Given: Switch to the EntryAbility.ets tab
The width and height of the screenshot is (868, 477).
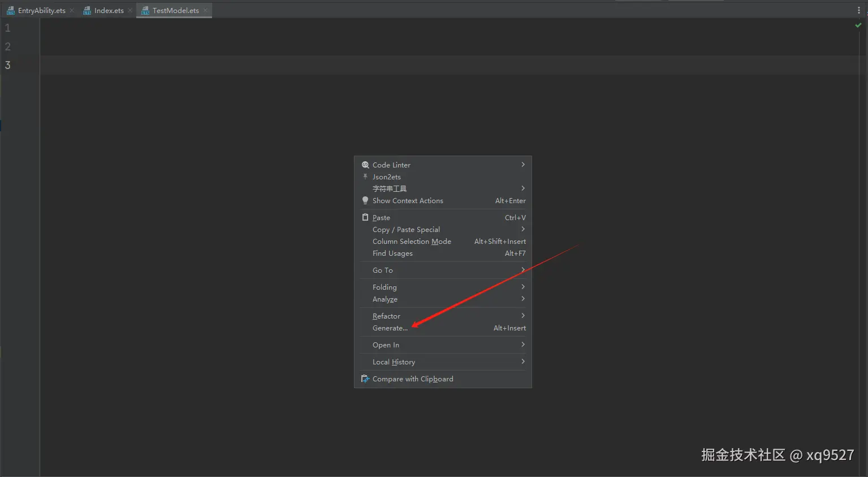Looking at the screenshot, I should tap(41, 10).
